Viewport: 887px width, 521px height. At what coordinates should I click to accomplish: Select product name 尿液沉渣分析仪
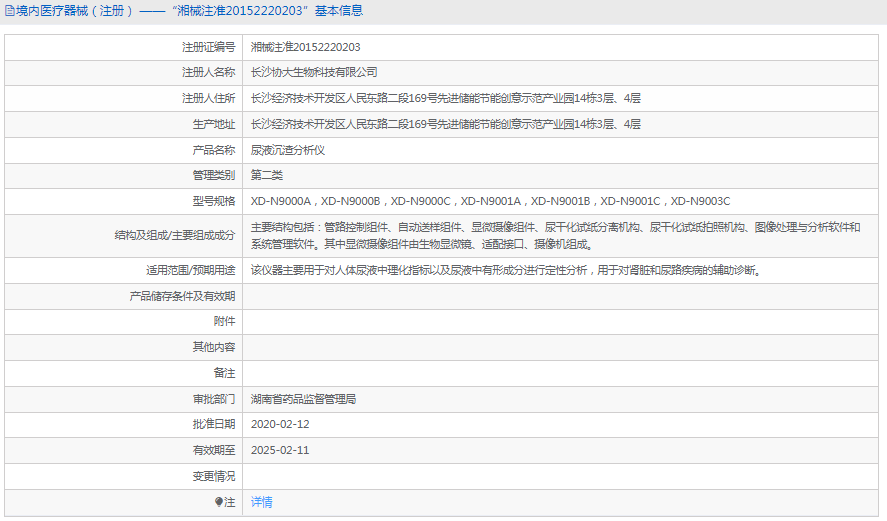pyautogui.click(x=288, y=150)
